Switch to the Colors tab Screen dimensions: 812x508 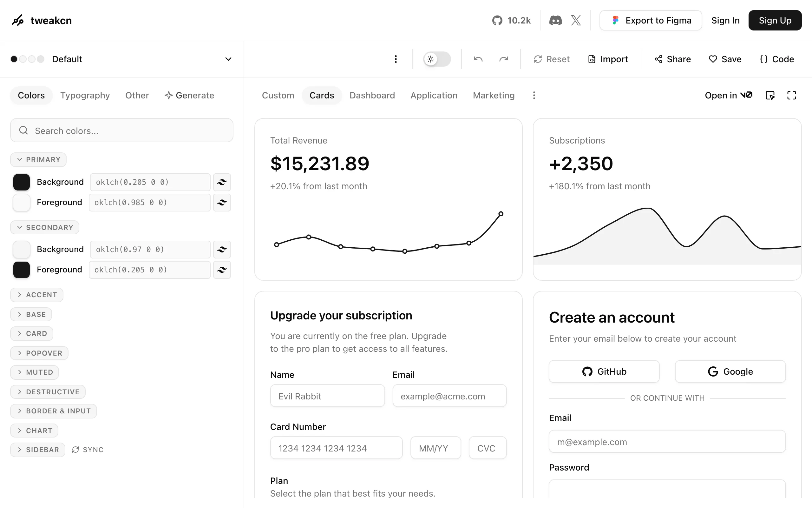pyautogui.click(x=31, y=96)
